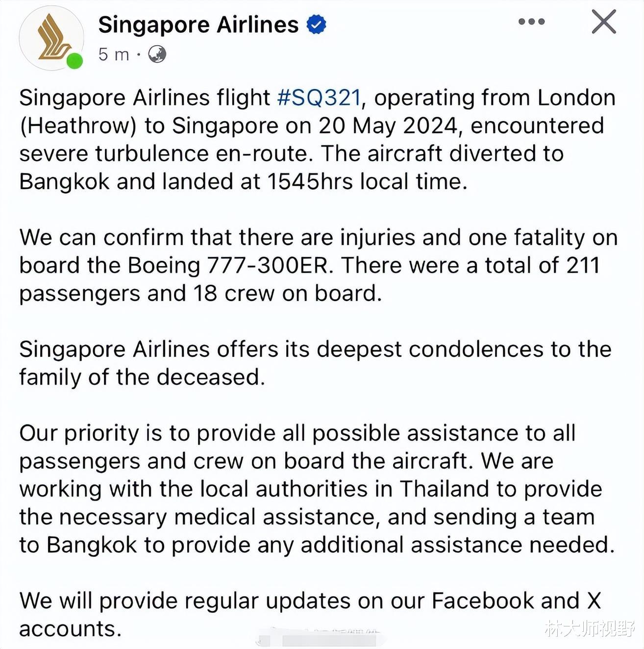Screen dimensions: 644x649
Task: Open the #SQ321 hashtag link
Action: [319, 98]
